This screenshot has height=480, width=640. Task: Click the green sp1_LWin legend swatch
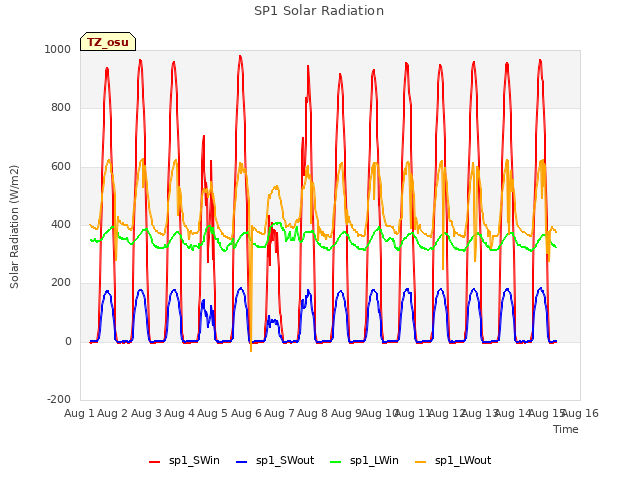click(x=335, y=462)
